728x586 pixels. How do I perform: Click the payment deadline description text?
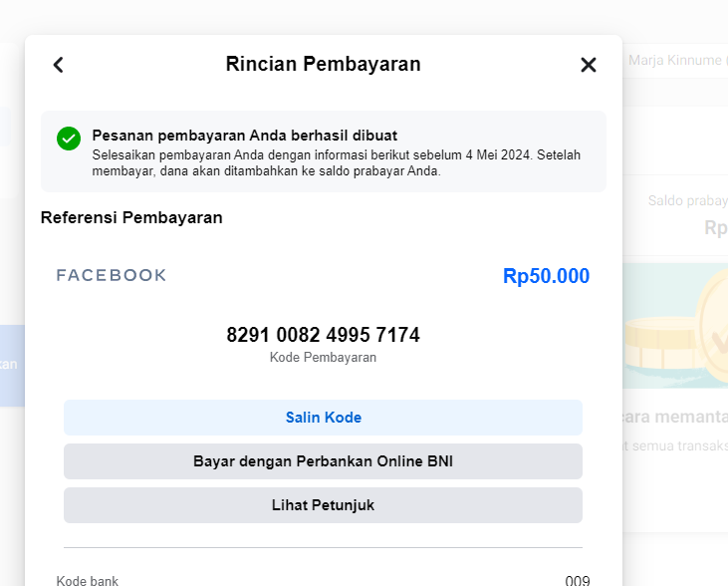point(336,163)
